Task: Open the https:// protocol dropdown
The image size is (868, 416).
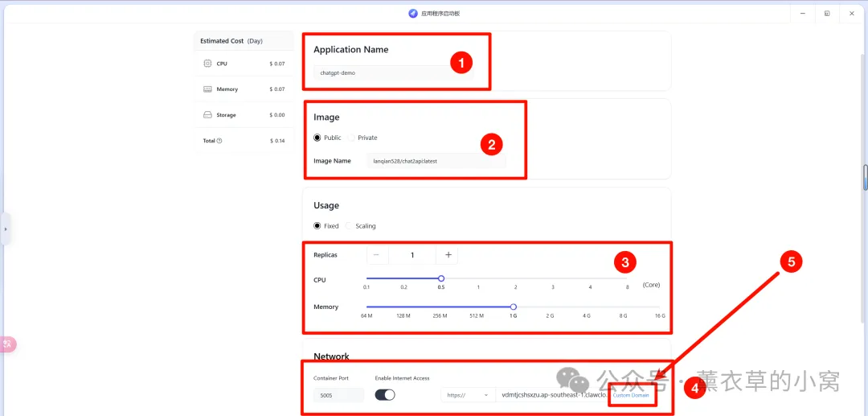Action: pos(468,395)
